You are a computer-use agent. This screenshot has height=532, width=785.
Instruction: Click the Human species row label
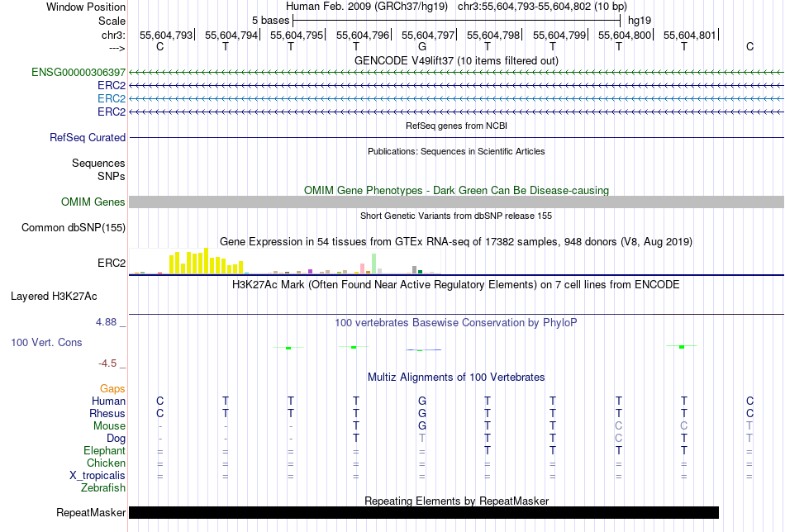tap(108, 401)
